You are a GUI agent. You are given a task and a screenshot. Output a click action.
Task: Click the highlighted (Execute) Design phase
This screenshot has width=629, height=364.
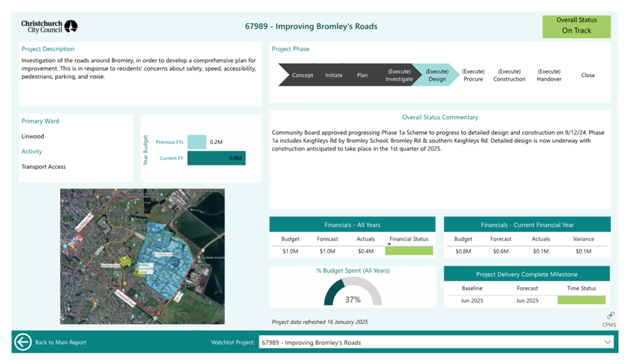[x=437, y=75]
